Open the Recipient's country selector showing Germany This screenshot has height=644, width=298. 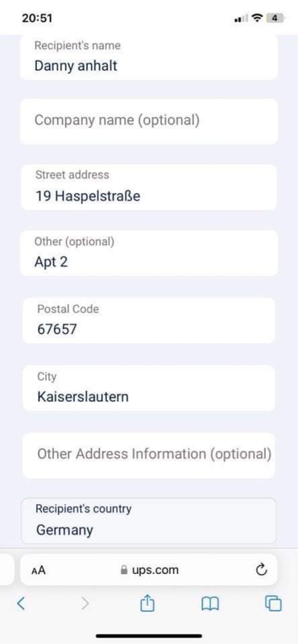tap(149, 521)
